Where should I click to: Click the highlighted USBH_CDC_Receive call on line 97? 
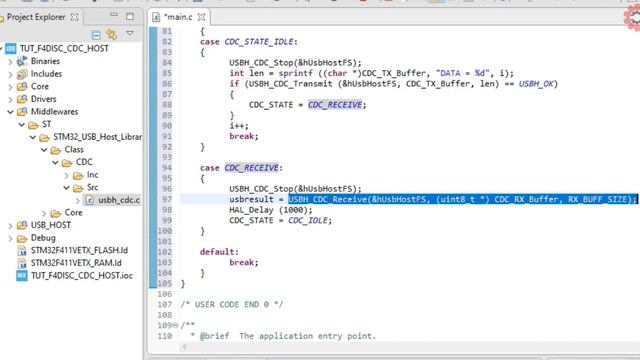pos(462,199)
